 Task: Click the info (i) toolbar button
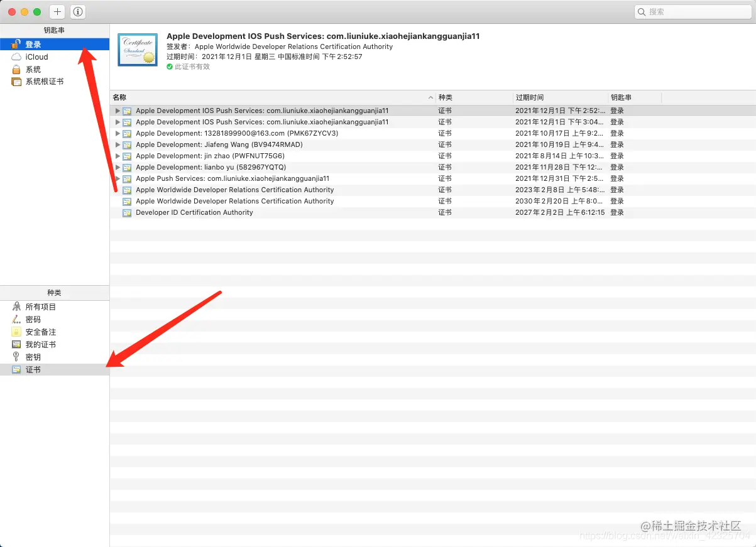[78, 11]
